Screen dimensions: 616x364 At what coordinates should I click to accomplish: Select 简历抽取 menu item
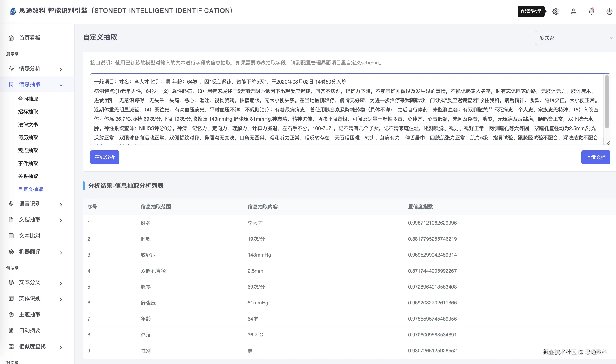pyautogui.click(x=28, y=137)
